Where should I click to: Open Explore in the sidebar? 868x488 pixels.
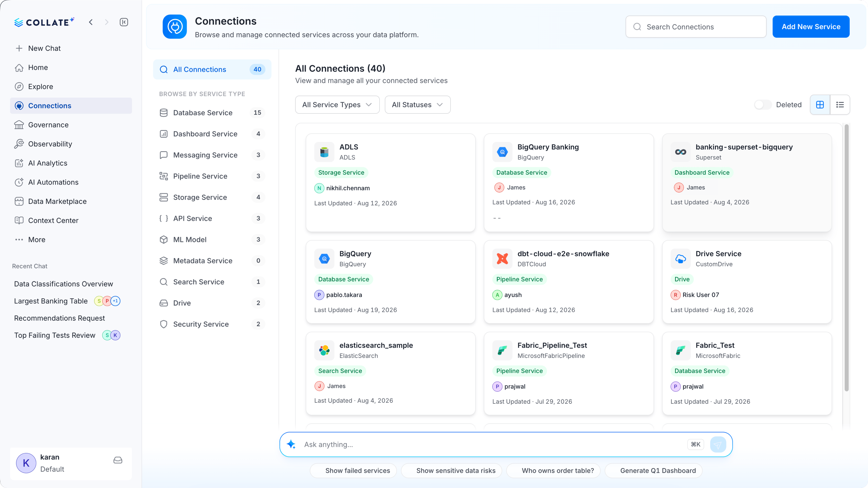71,87
